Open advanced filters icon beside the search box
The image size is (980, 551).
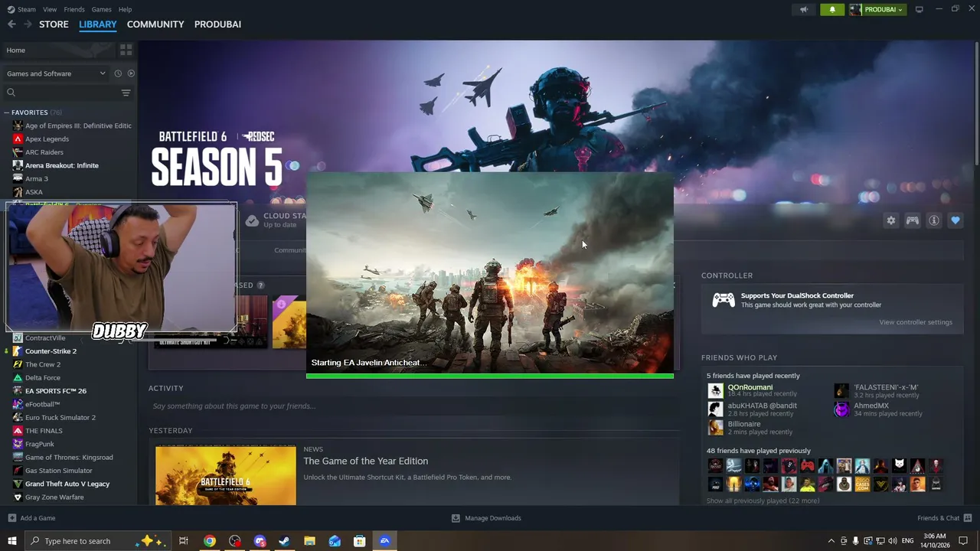coord(126,93)
